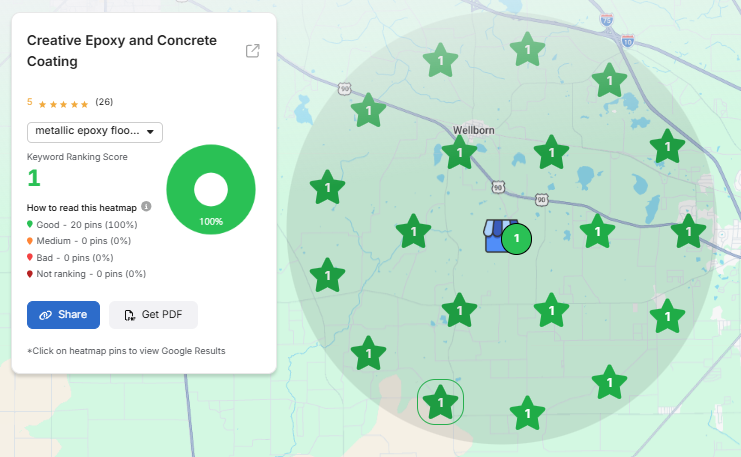Click the (26) review count
This screenshot has width=741, height=457.
(104, 102)
